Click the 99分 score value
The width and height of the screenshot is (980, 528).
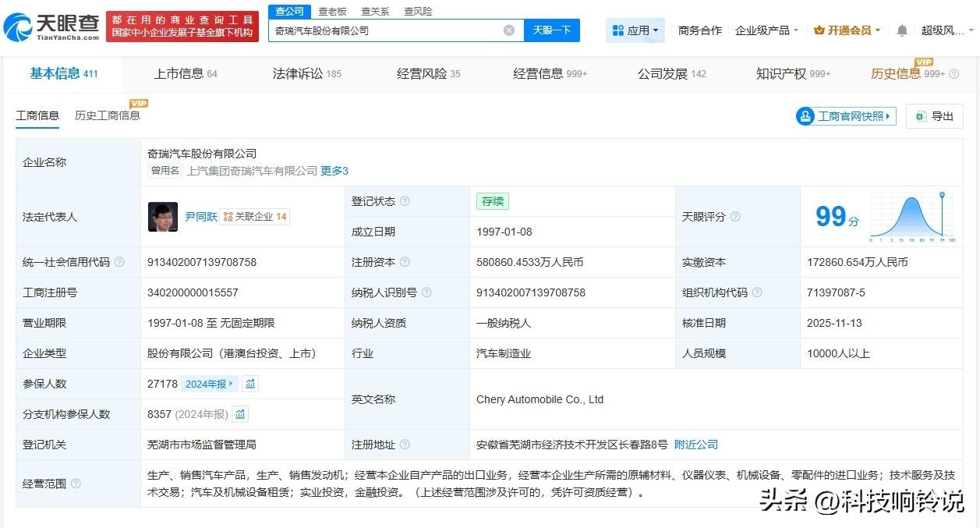[x=837, y=216]
